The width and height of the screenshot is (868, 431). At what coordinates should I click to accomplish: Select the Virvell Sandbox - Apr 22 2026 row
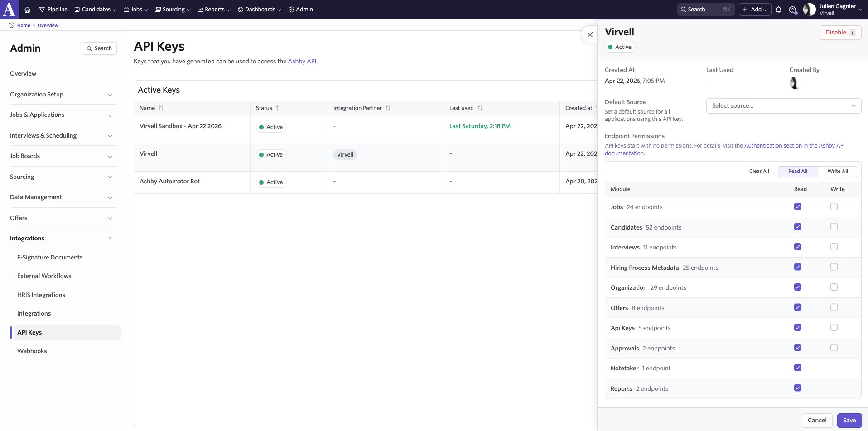click(x=365, y=130)
